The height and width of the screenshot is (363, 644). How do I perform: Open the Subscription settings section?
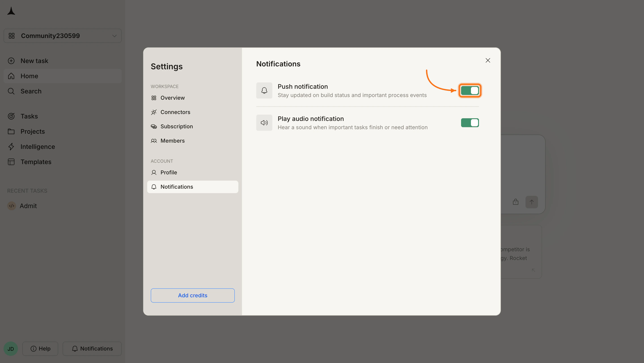[x=193, y=127]
